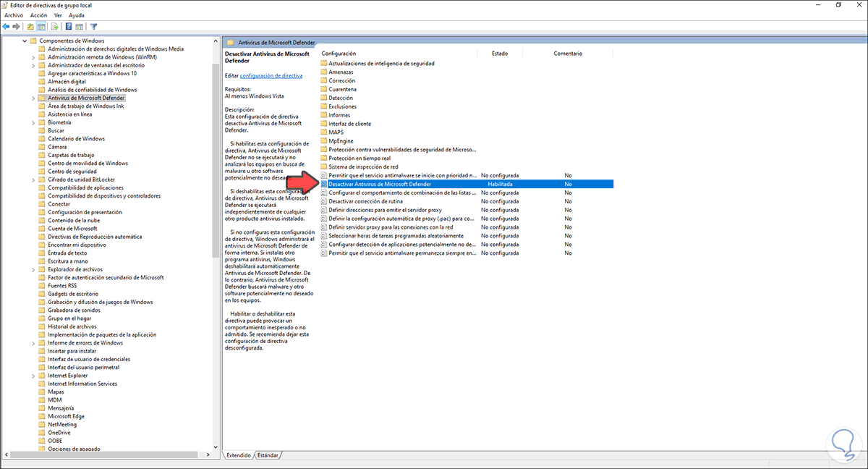
Task: Click the Filter funnel toolbar icon
Action: click(x=94, y=27)
